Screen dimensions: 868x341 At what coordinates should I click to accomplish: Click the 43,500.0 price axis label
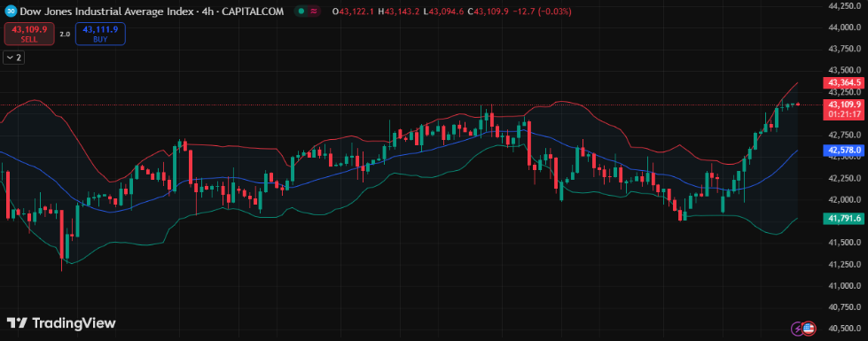(845, 70)
